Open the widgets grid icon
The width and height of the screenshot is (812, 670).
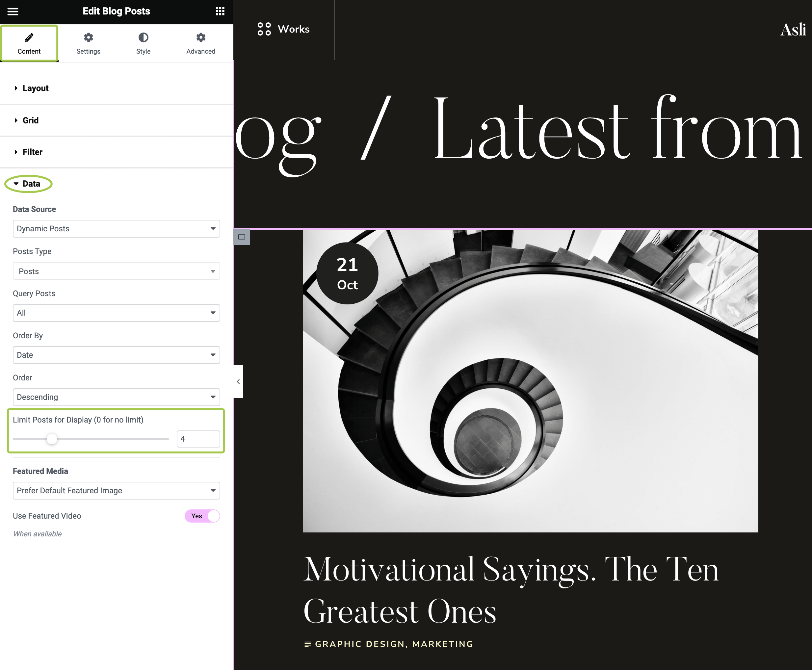click(x=220, y=11)
